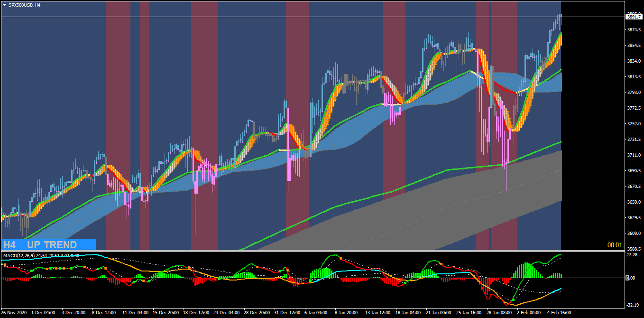Screen dimensions: 644x318
Task: Click the 3854.5 price axis value
Action: 634,46
